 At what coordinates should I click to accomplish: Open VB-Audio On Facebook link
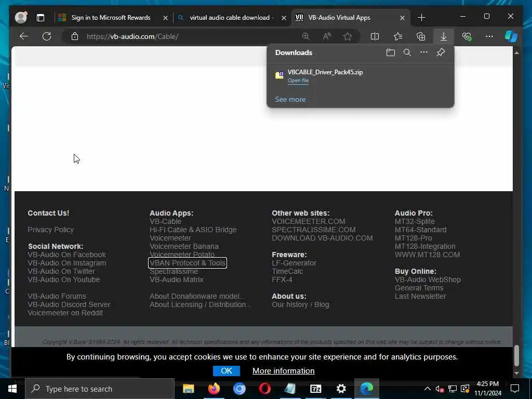click(x=66, y=255)
